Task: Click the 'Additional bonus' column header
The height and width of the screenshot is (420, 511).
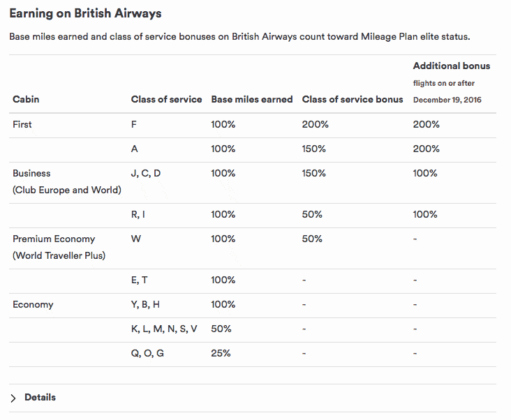Action: coord(452,66)
